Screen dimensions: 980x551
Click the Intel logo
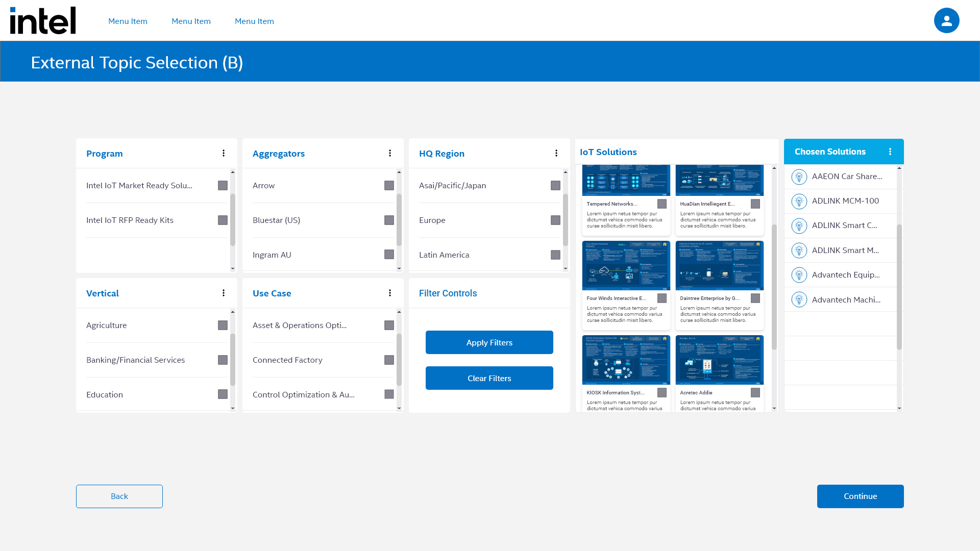click(43, 20)
